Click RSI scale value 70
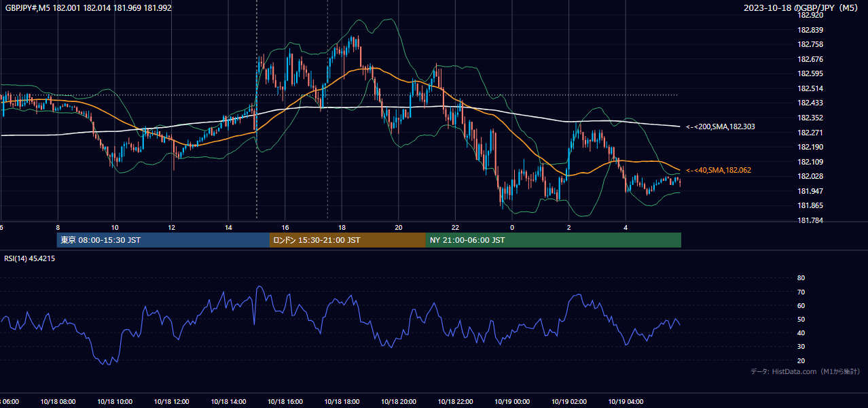 (x=801, y=292)
